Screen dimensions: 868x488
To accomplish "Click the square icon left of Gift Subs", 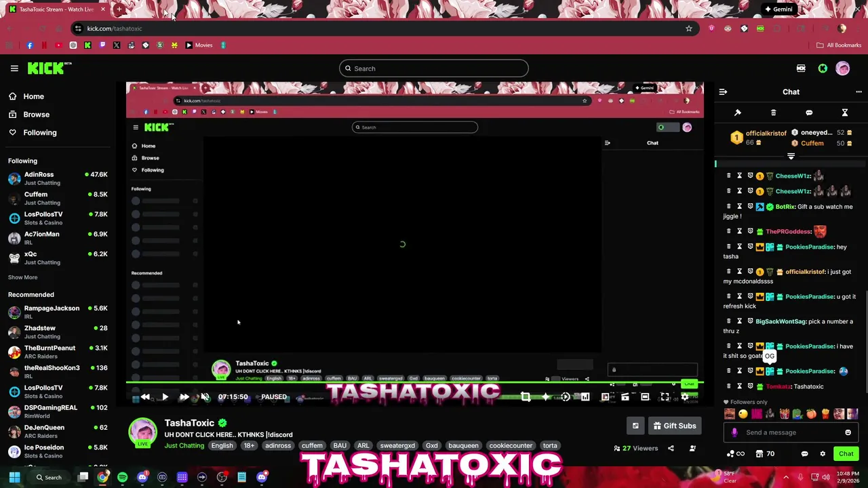I will tap(635, 426).
